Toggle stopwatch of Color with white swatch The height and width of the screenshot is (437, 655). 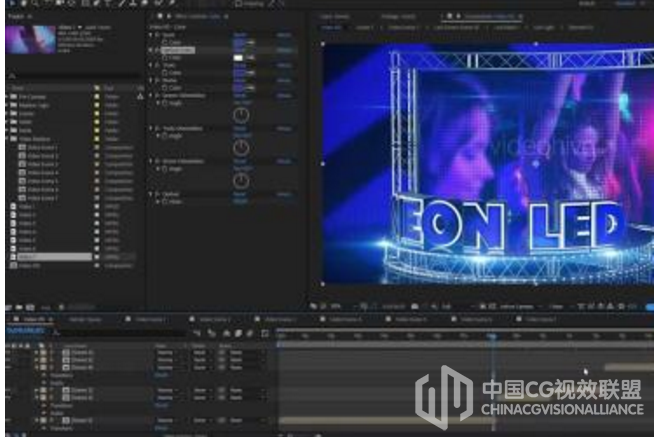coord(165,58)
